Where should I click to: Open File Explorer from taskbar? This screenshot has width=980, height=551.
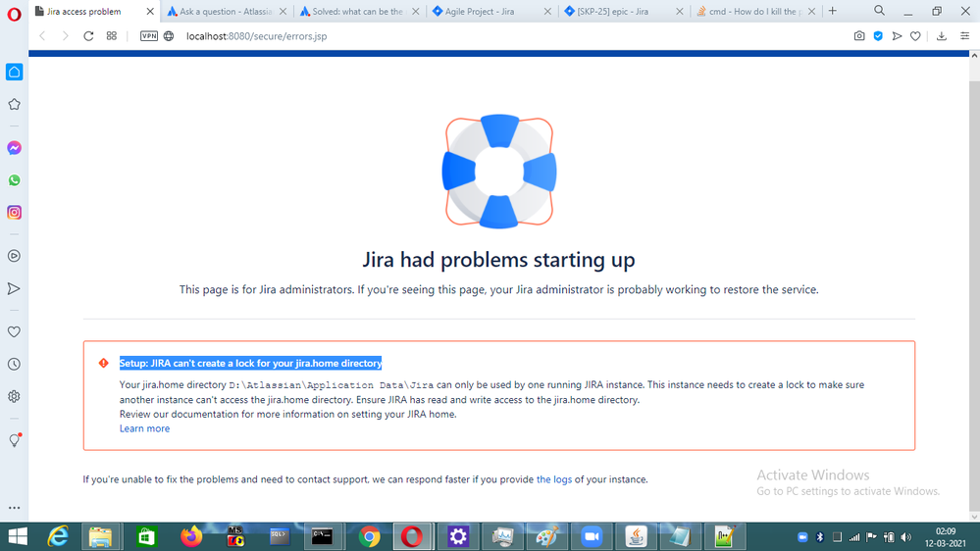[100, 536]
